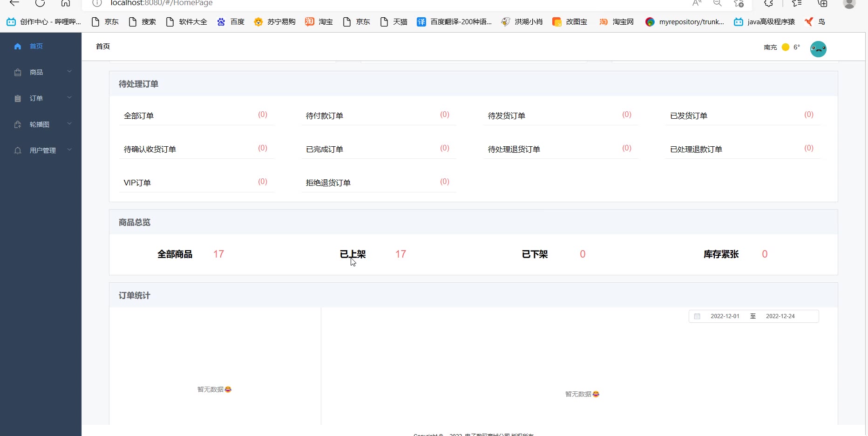Click the site info icon in the address bar
This screenshot has height=436, width=868.
click(x=97, y=3)
